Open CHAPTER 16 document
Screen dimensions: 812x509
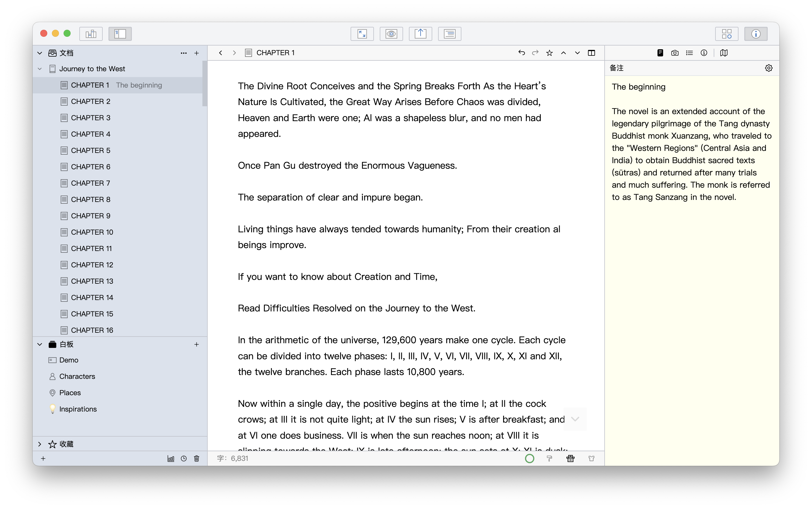[x=118, y=330]
